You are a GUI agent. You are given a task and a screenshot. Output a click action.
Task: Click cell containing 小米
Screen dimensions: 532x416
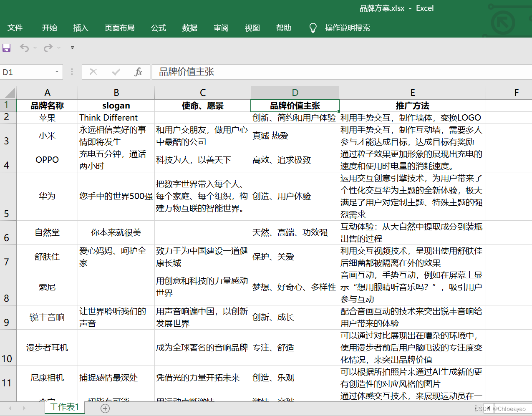(x=47, y=136)
